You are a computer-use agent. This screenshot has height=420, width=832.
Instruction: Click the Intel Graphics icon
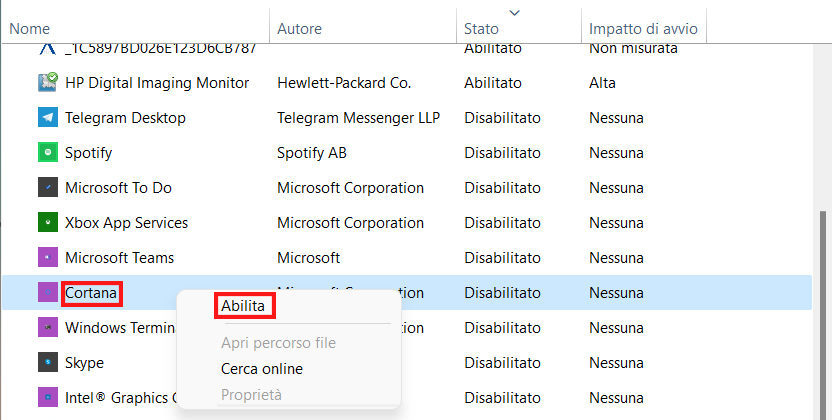coord(48,398)
